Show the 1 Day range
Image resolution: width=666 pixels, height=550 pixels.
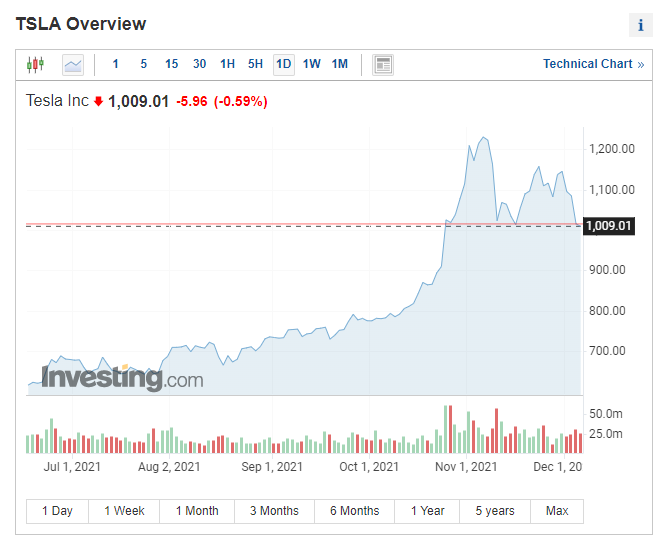(57, 511)
